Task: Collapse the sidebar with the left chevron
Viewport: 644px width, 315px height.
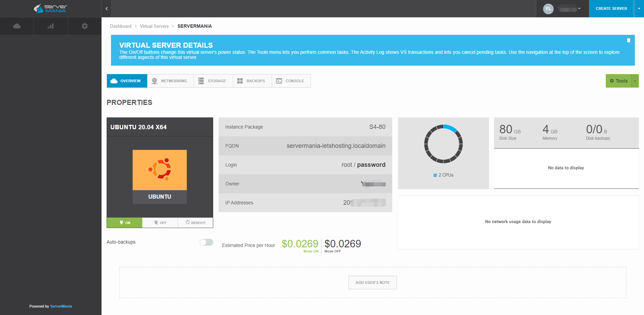Action: (107, 8)
